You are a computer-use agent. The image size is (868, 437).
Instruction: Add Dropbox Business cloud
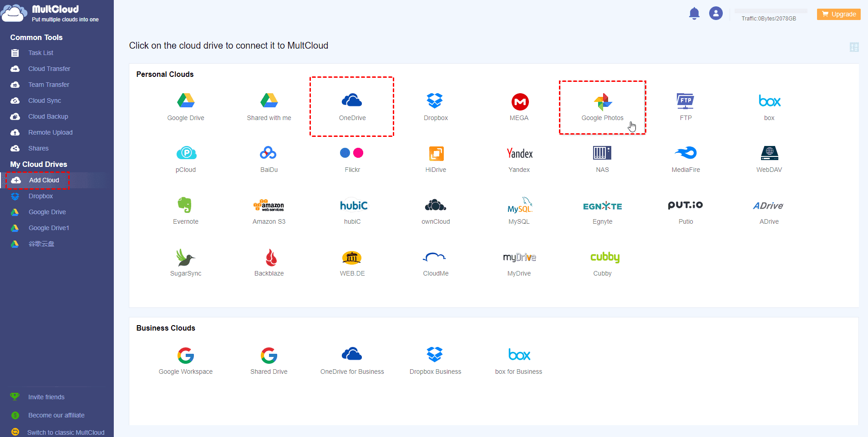tap(436, 361)
